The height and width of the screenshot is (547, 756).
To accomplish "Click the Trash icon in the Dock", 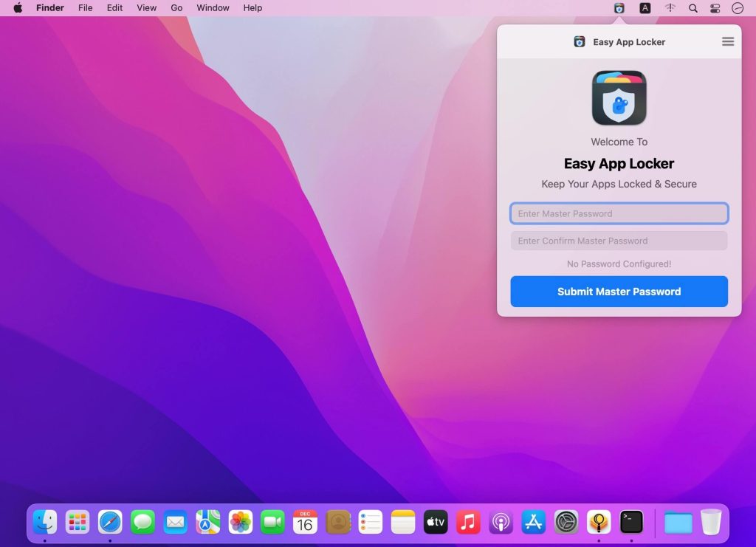I will (710, 522).
